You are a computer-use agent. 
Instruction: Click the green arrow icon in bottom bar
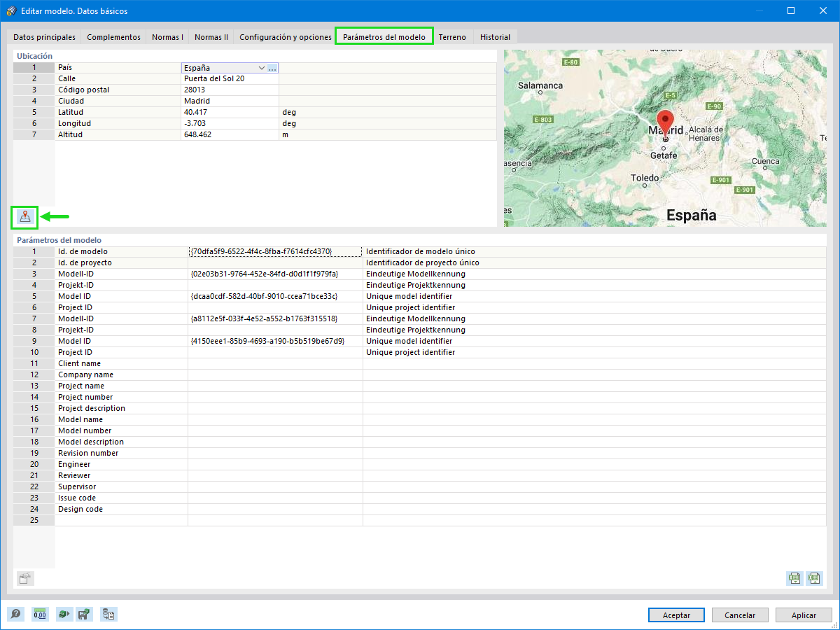pyautogui.click(x=64, y=615)
